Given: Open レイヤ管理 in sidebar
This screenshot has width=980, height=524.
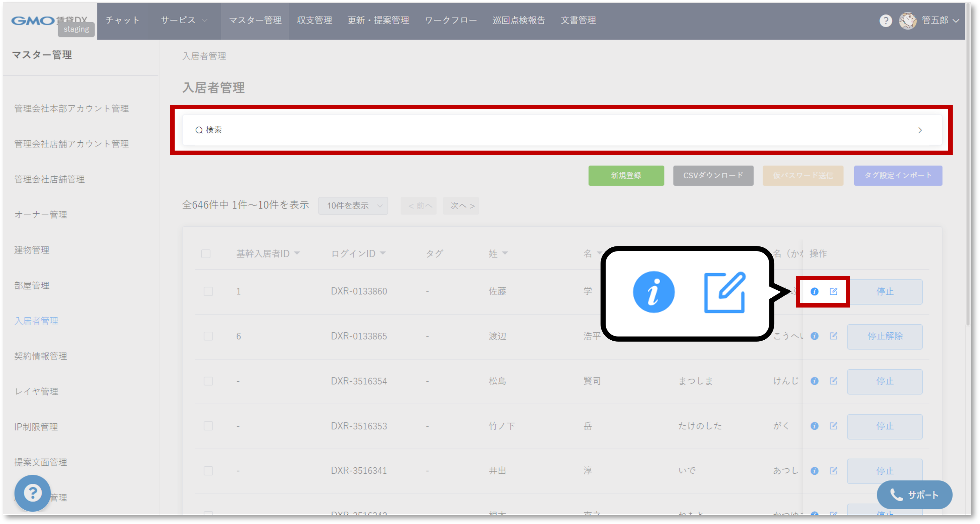Looking at the screenshot, I should pos(36,392).
